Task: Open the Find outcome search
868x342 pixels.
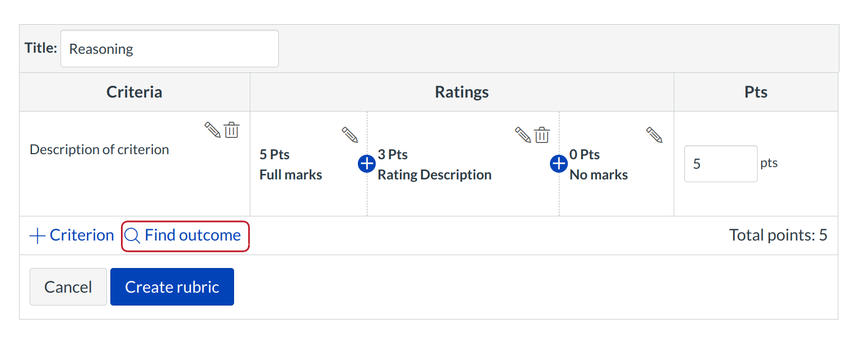Action: coord(185,235)
